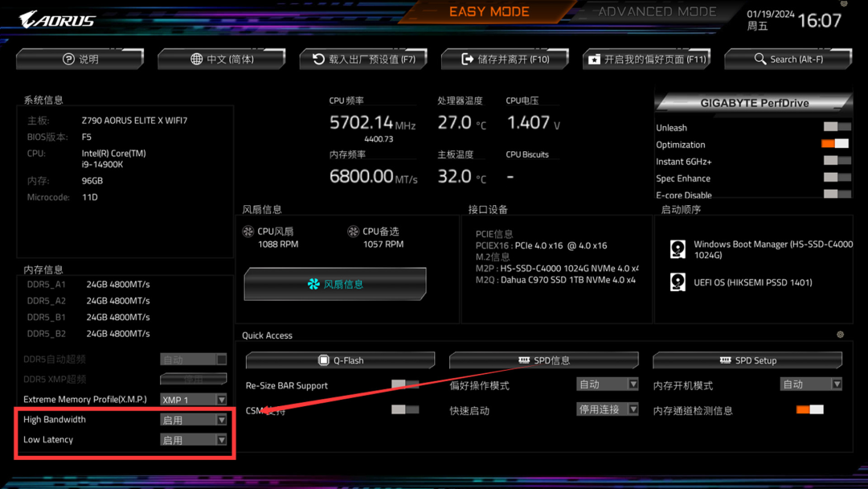Image resolution: width=868 pixels, height=489 pixels.
Task: Click the CPU风扇 fan icon
Action: coord(248,232)
